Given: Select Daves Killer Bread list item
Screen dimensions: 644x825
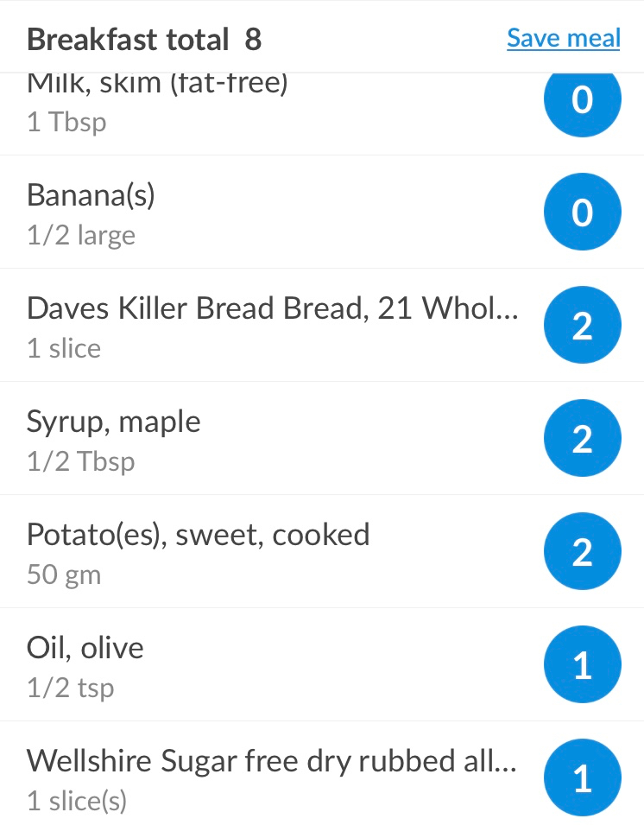Looking at the screenshot, I should [x=322, y=325].
